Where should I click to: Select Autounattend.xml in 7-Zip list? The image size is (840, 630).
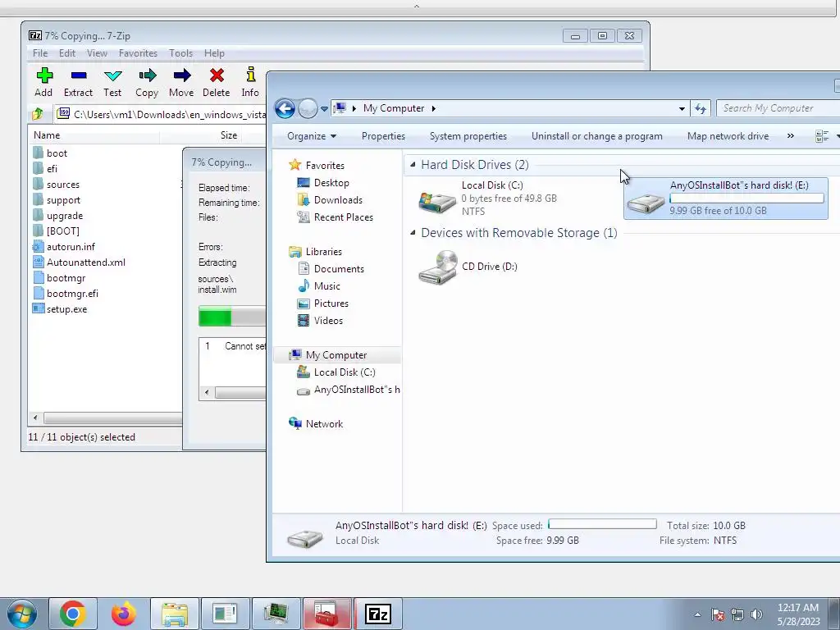pos(79,262)
